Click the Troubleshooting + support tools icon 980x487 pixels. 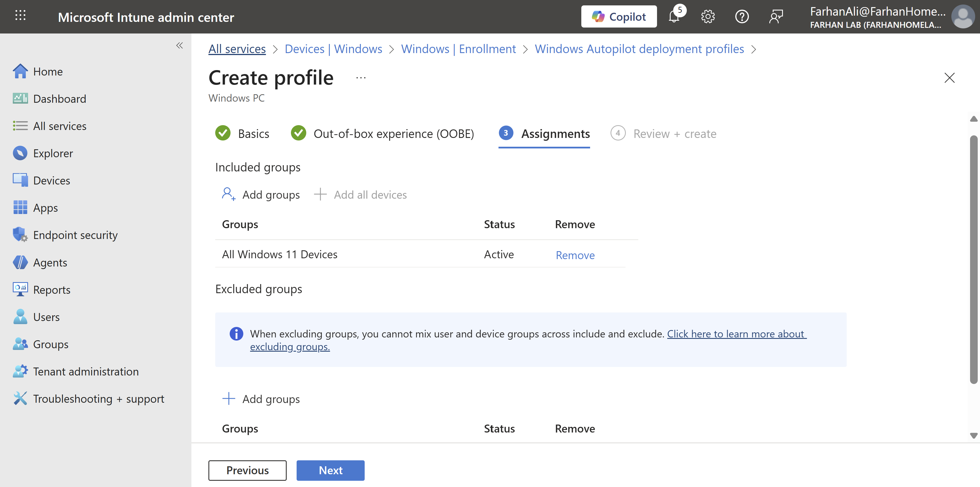(x=20, y=398)
